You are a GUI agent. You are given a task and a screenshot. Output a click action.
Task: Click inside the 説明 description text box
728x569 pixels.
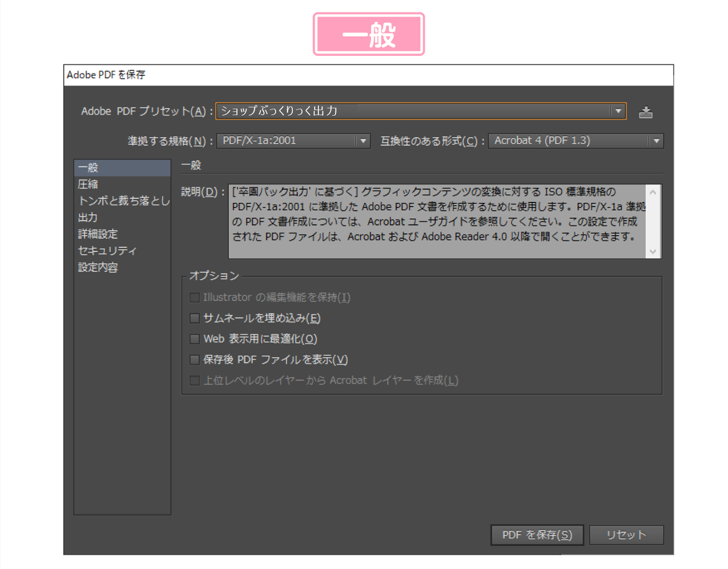click(x=437, y=222)
